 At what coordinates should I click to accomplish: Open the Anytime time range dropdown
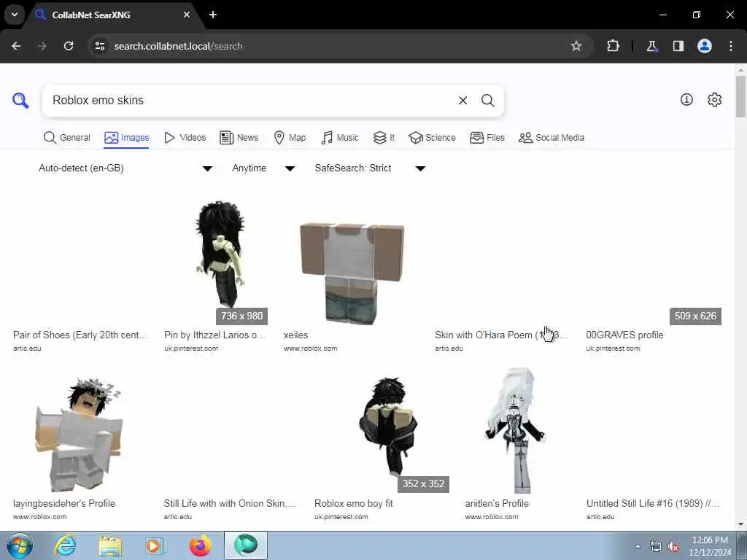coord(263,168)
